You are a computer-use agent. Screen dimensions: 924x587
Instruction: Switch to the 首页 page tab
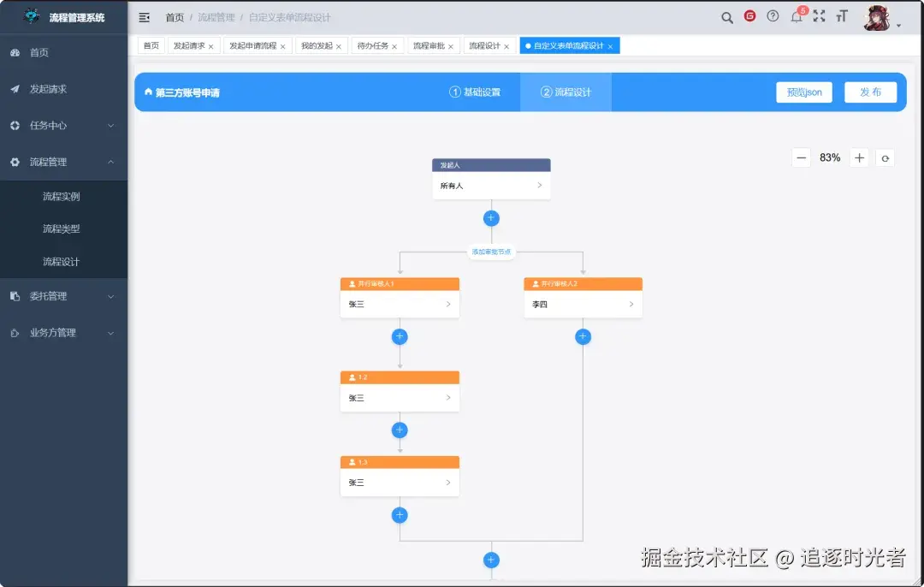click(x=151, y=45)
